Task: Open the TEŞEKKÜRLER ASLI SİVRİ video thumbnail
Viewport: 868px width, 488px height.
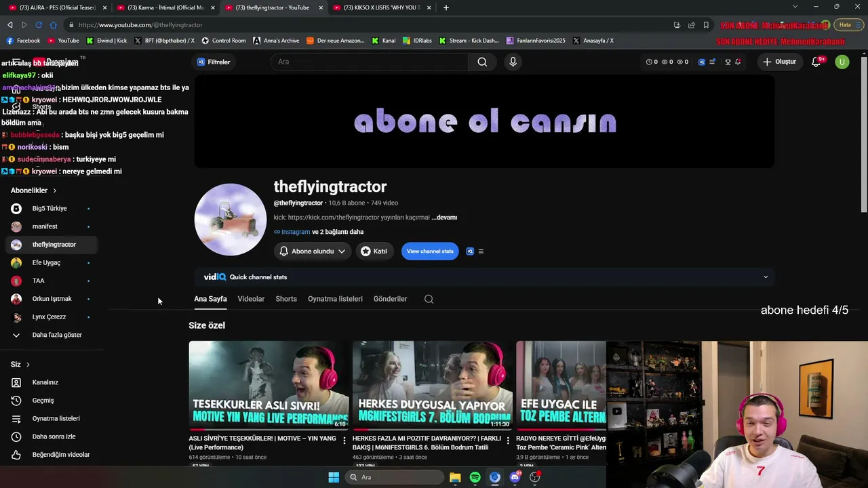Action: [x=269, y=386]
